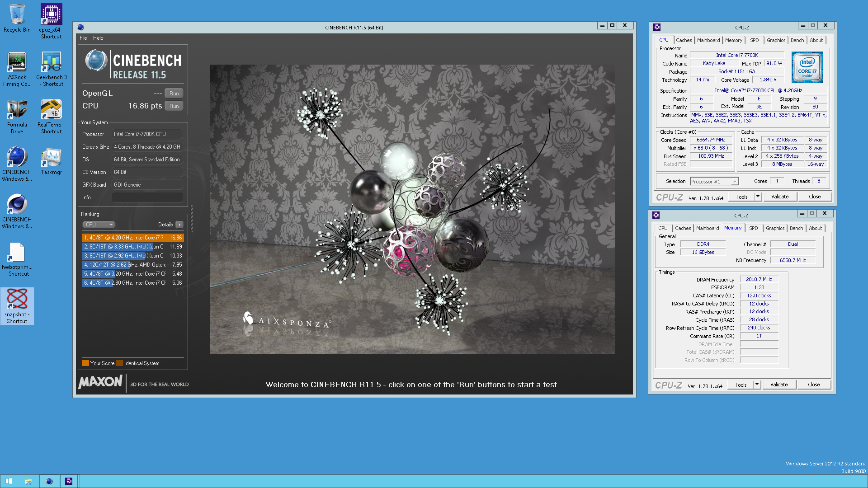Viewport: 868px width, 488px height.
Task: Click the Info input field
Action: pyautogui.click(x=147, y=197)
